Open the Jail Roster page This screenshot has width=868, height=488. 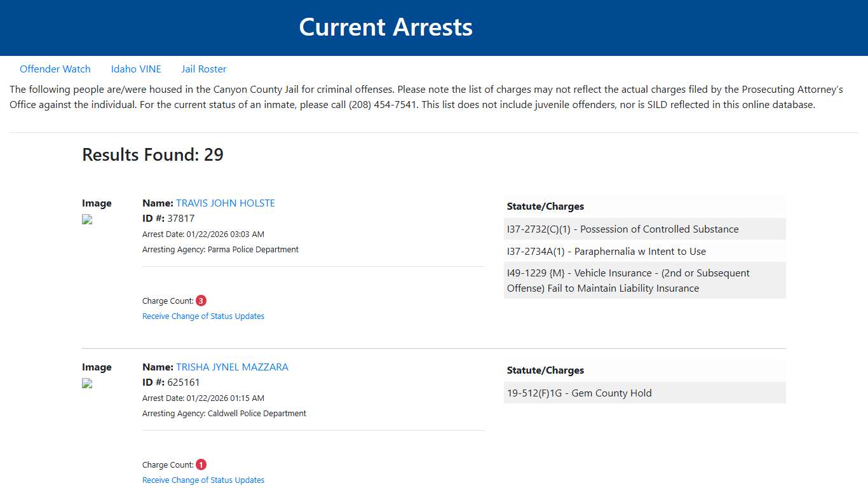point(203,69)
